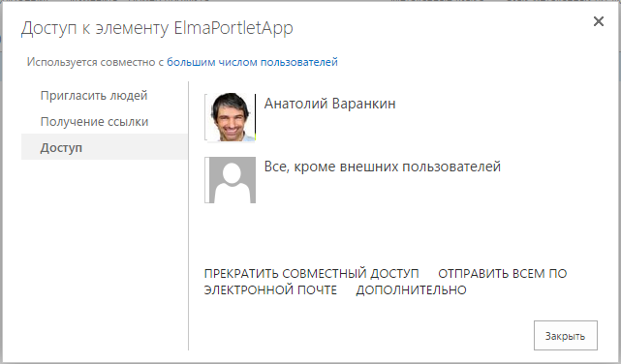Click presence bar beside Анатолий's photo
Screen dimensions: 621x364
coord(206,117)
